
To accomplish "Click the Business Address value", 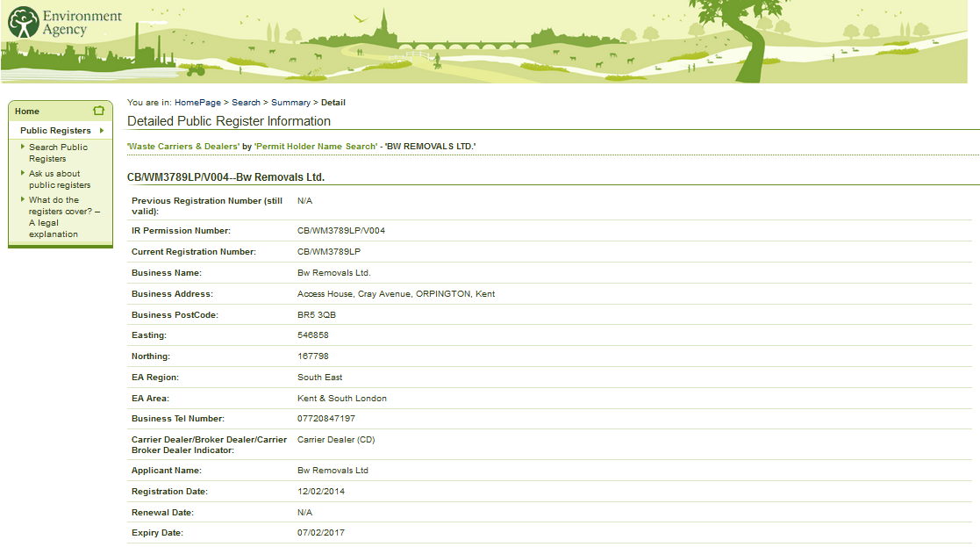I will click(x=397, y=294).
